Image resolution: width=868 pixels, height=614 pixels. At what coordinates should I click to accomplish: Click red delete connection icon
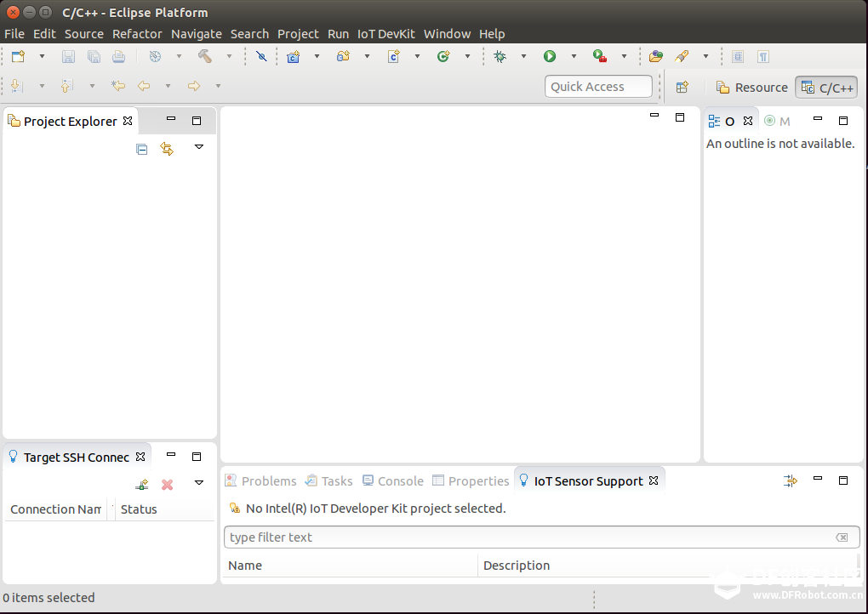(x=167, y=485)
